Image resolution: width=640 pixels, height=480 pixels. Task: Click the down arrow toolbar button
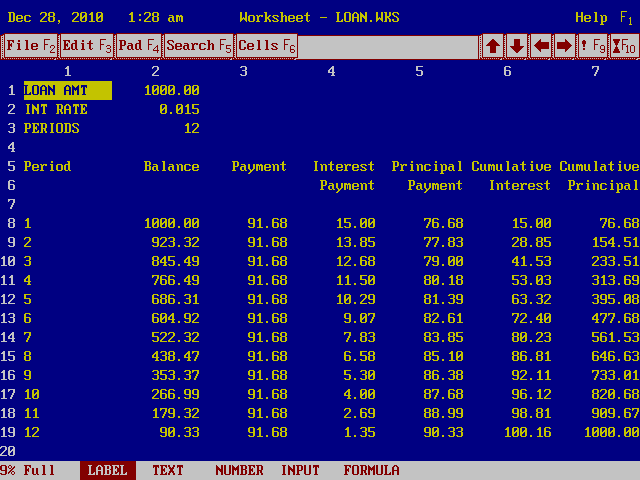tap(516, 46)
